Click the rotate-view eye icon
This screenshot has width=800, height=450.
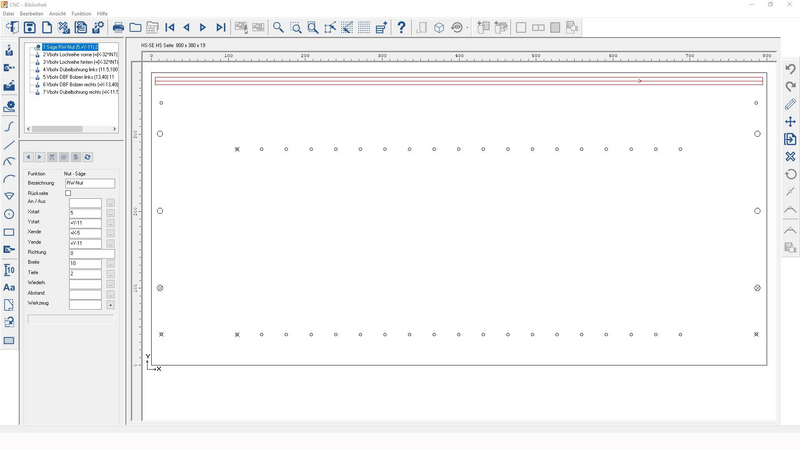point(457,28)
